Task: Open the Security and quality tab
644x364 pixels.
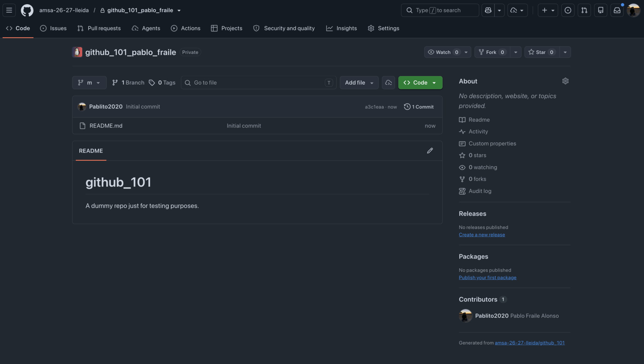Action: pos(284,28)
